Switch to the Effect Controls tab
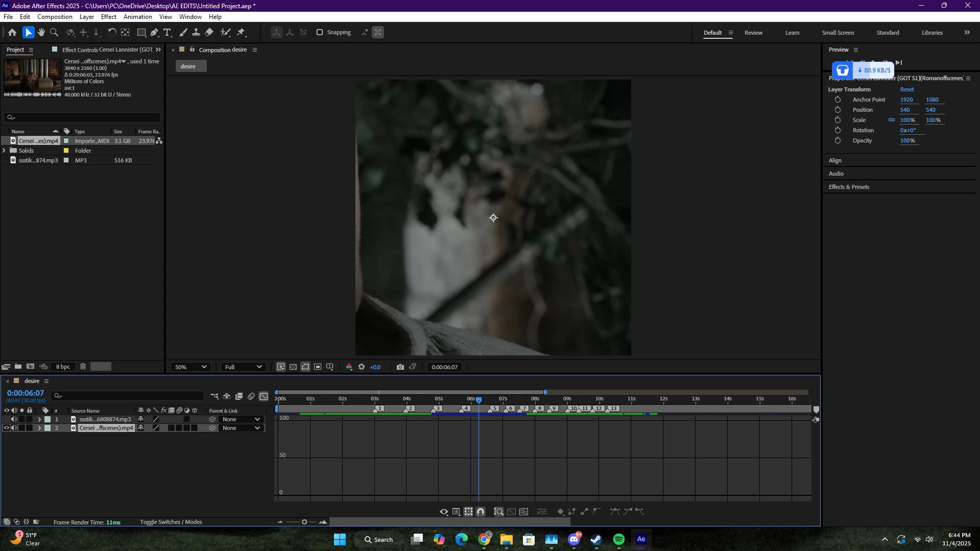 tap(107, 50)
